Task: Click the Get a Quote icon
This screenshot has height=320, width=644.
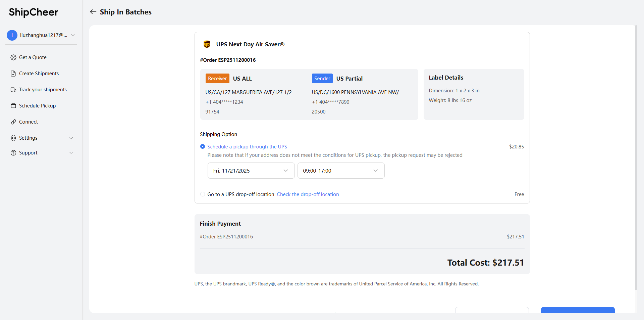Action: pos(13,57)
